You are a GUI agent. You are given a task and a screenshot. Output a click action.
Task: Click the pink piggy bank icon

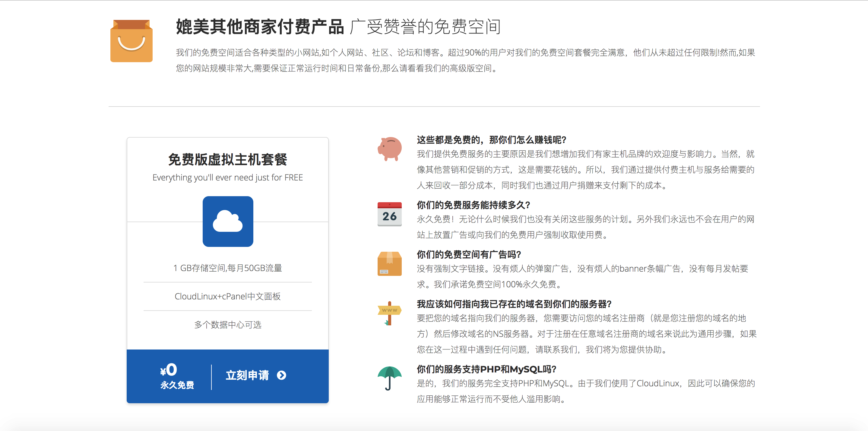[390, 148]
